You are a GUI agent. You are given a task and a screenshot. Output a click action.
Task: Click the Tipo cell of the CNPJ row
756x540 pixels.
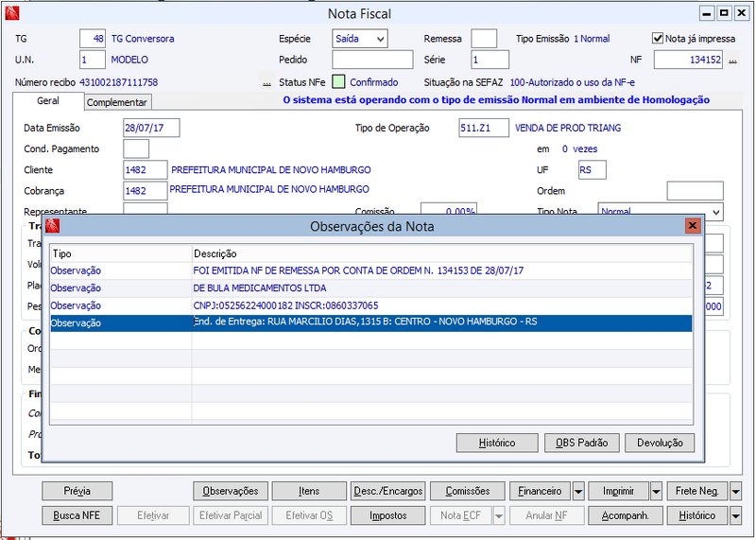[121, 305]
